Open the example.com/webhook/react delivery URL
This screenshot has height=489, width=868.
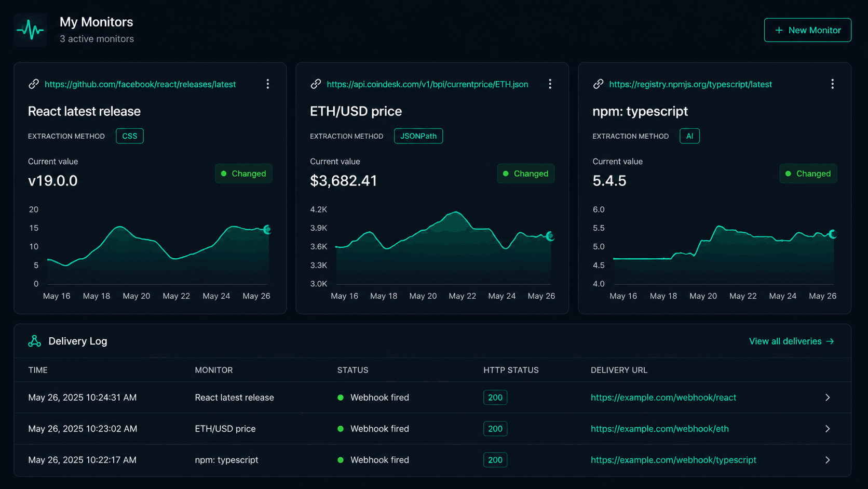click(x=663, y=398)
